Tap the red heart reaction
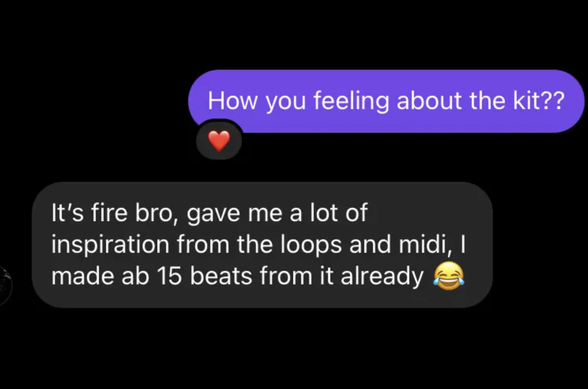588x389 pixels. pos(219,141)
